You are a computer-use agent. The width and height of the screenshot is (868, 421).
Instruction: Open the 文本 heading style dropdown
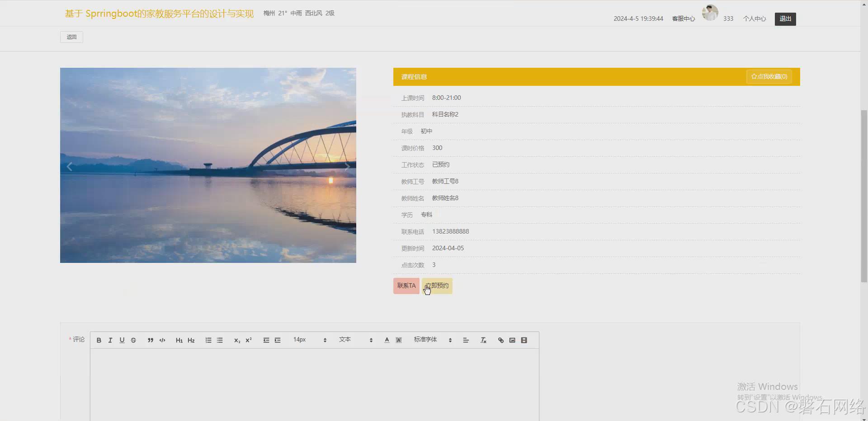(x=356, y=340)
